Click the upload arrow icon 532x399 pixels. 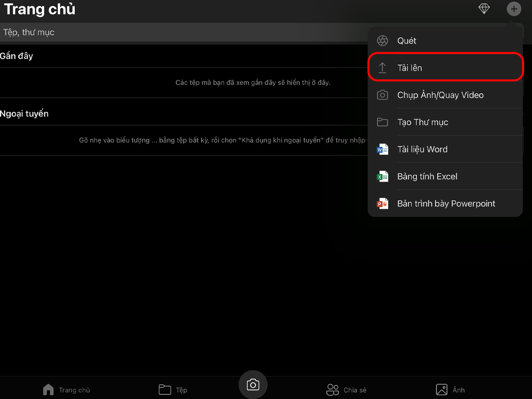[382, 68]
